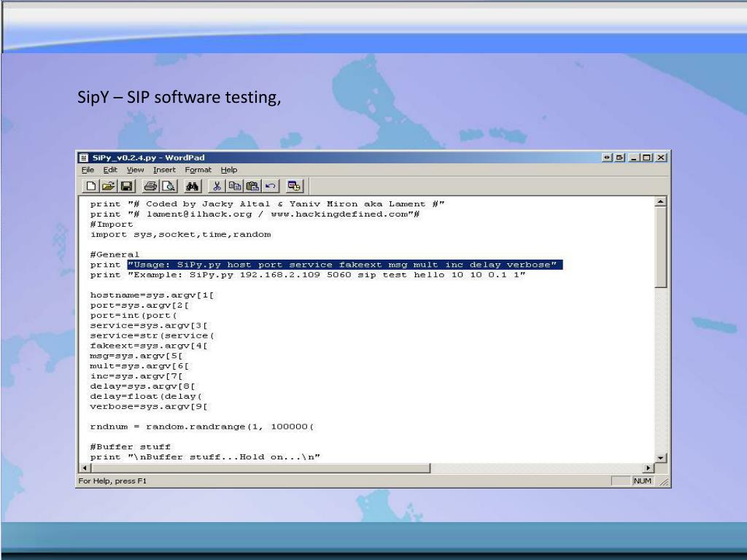
Task: Click the "import sys,socket,time,random" line
Action: pyautogui.click(x=181, y=235)
